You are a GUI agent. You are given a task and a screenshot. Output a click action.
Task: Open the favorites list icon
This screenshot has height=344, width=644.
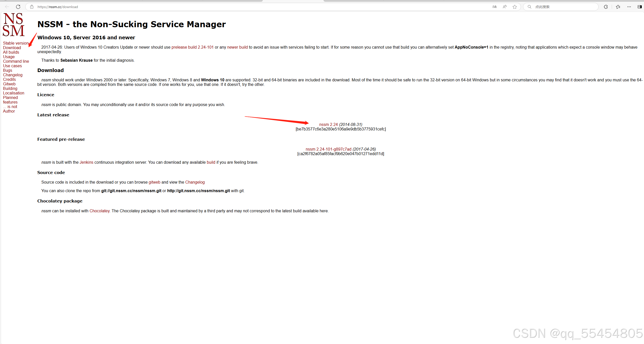(618, 7)
